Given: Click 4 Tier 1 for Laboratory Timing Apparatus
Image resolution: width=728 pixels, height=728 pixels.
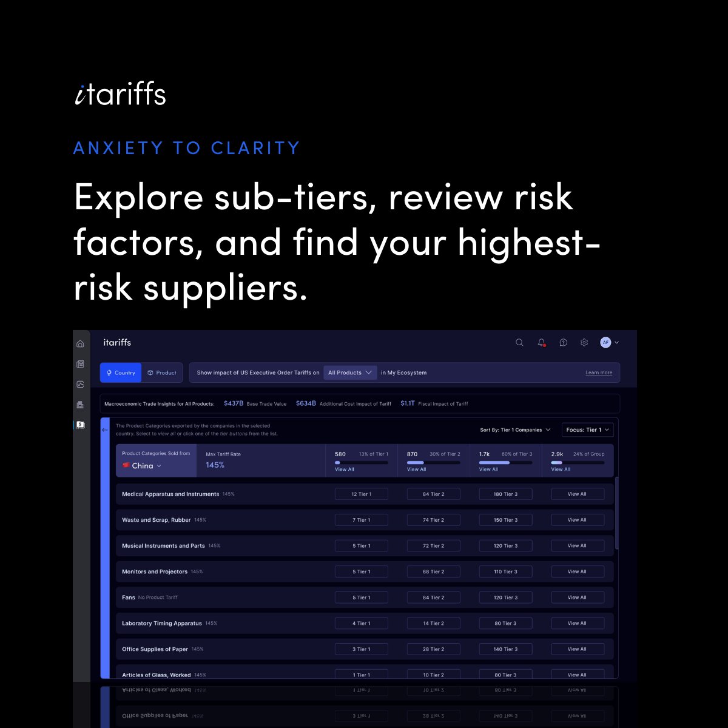Looking at the screenshot, I should tap(362, 623).
